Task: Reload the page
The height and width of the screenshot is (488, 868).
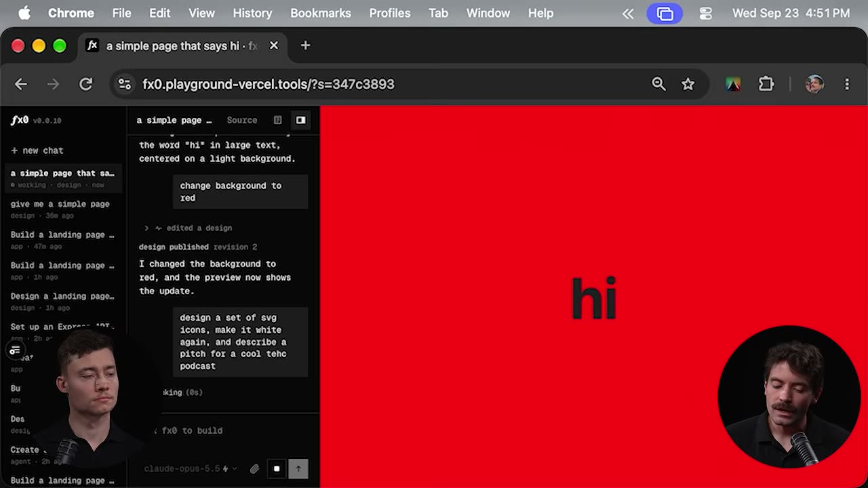Action: [85, 84]
